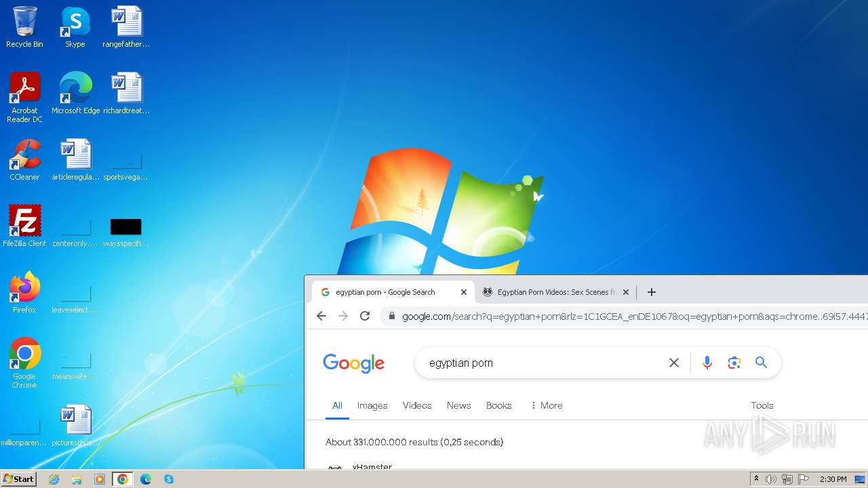868x488 pixels.
Task: Reload the current Chrome page
Action: pyautogui.click(x=365, y=316)
